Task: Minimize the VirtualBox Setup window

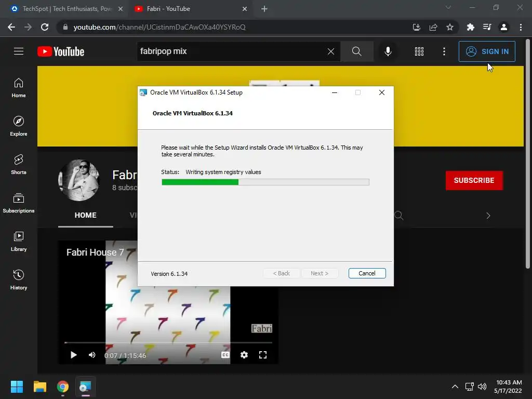Action: [x=335, y=92]
